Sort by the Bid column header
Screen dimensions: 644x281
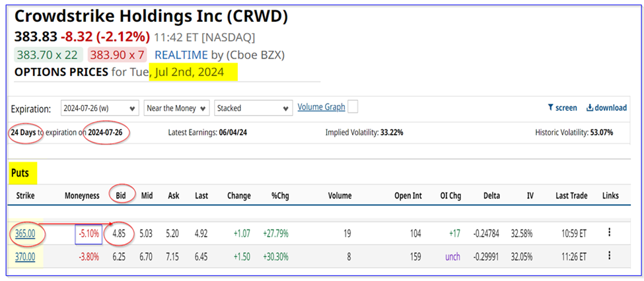121,196
